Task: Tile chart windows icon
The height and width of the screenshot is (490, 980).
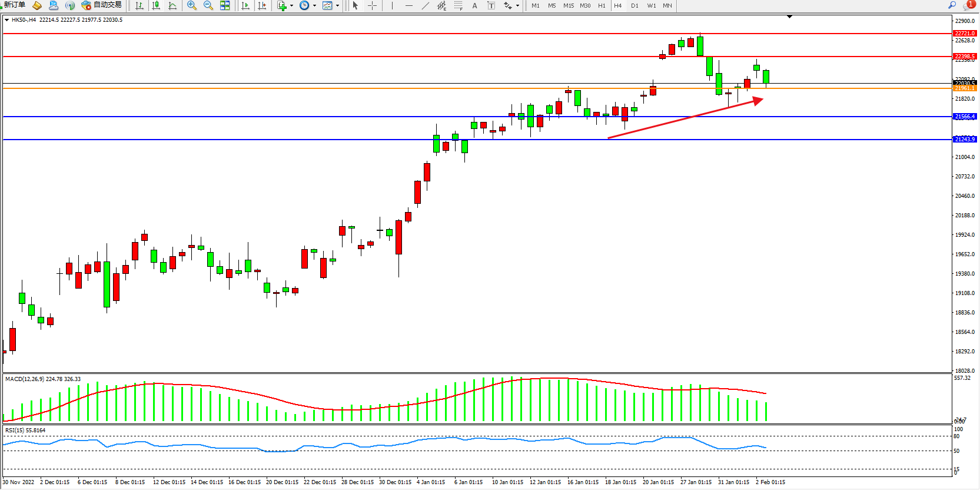Action: (225, 6)
